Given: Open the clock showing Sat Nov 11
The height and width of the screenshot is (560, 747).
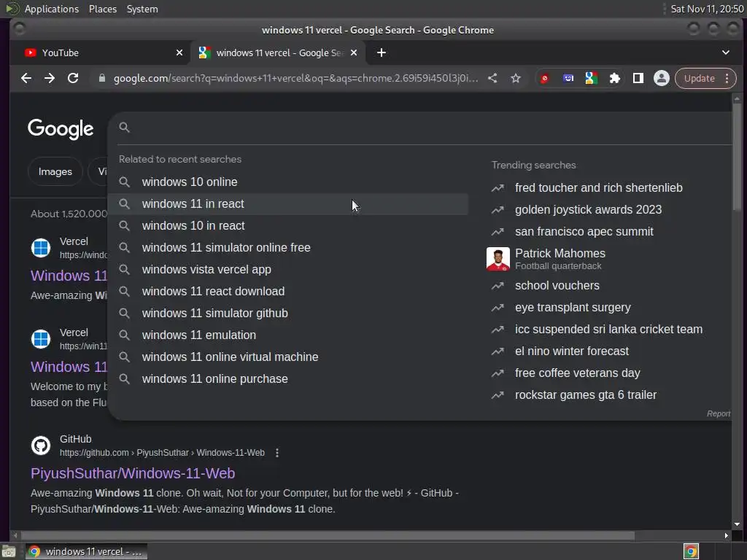Looking at the screenshot, I should coord(707,9).
